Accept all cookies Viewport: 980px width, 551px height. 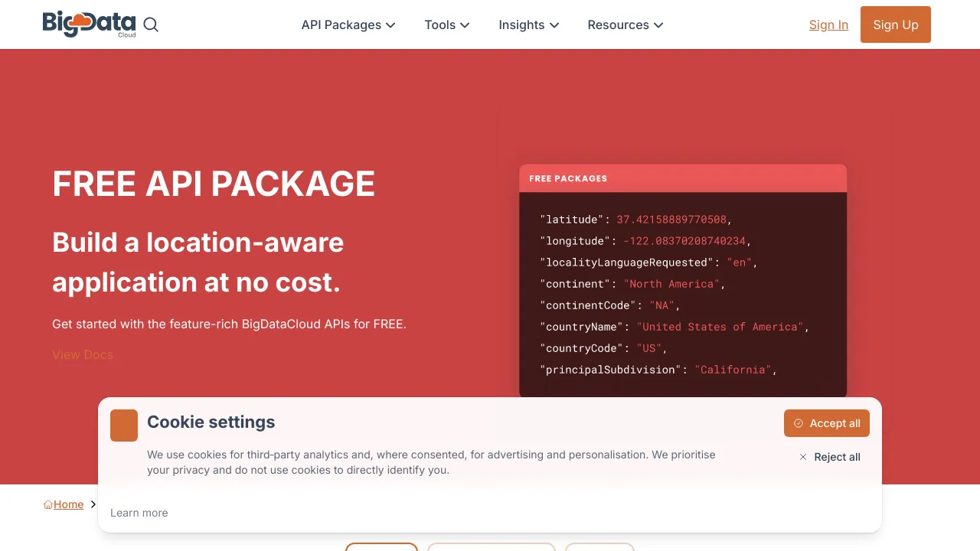click(827, 423)
